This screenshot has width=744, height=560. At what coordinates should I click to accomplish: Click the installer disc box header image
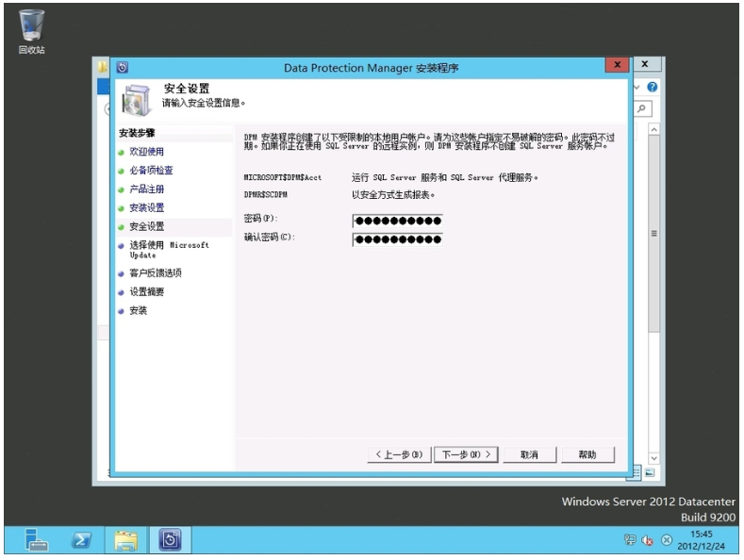(137, 100)
